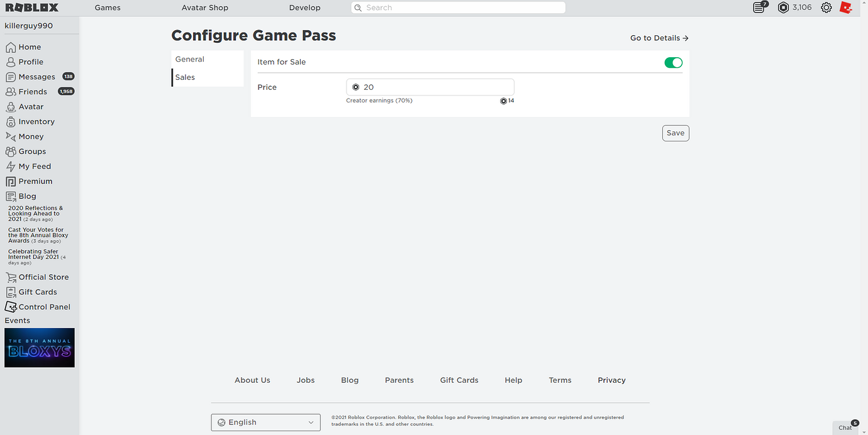The height and width of the screenshot is (435, 868).
Task: Click the Official Store cart icon
Action: 11,277
